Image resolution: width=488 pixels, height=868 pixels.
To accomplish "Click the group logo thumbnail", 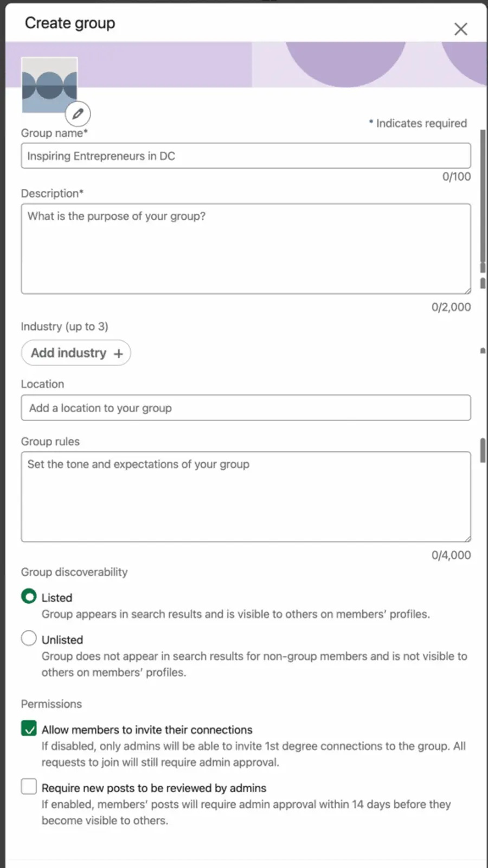I will tap(49, 85).
